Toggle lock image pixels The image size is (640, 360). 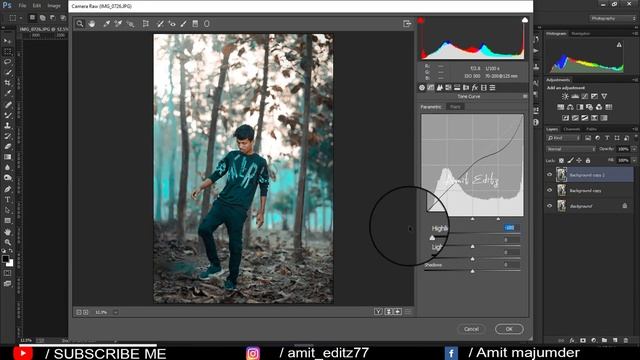click(570, 160)
